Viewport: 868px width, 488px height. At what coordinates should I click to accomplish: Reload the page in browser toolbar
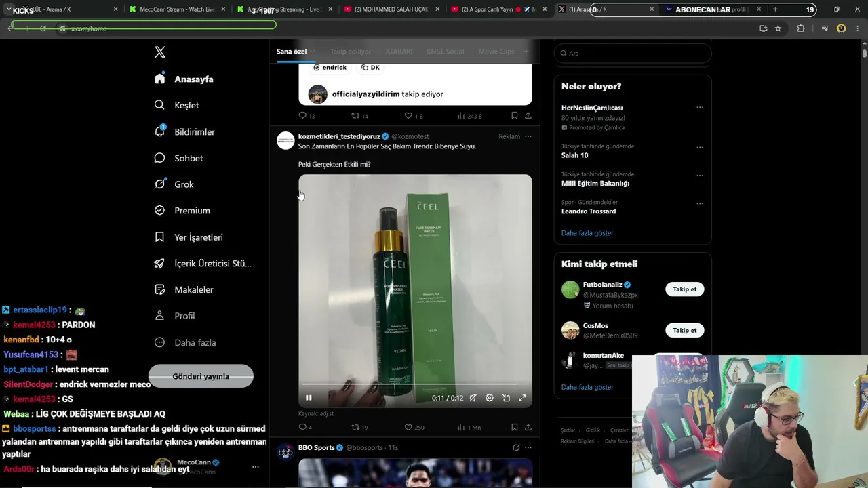pyautogui.click(x=43, y=28)
